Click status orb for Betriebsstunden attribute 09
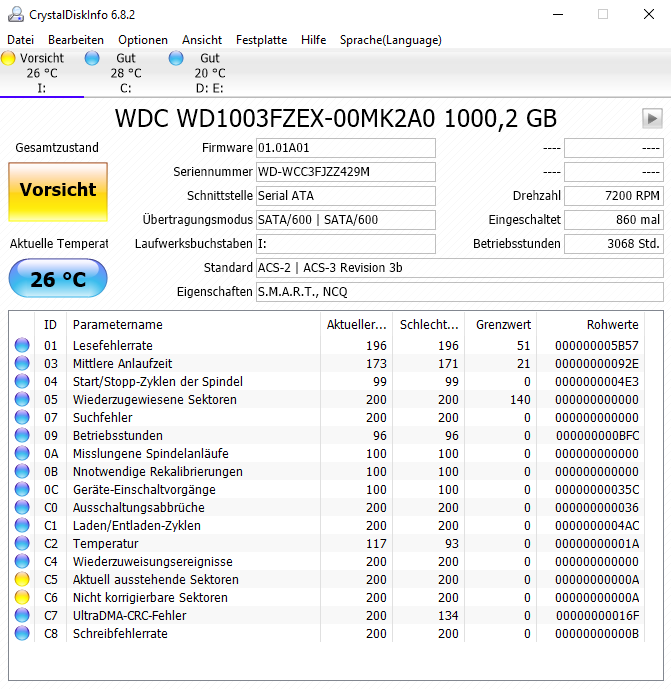 (22, 435)
